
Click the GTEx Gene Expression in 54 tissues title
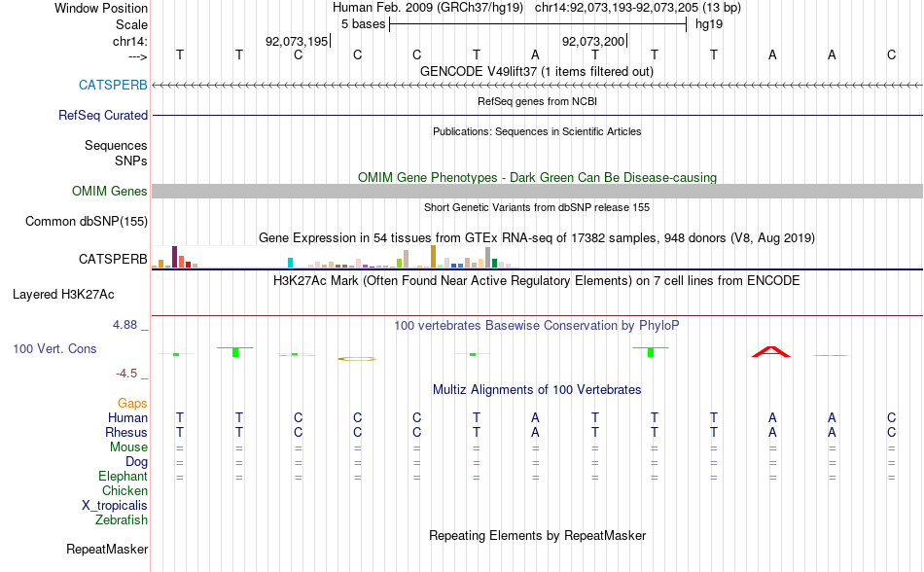point(537,238)
